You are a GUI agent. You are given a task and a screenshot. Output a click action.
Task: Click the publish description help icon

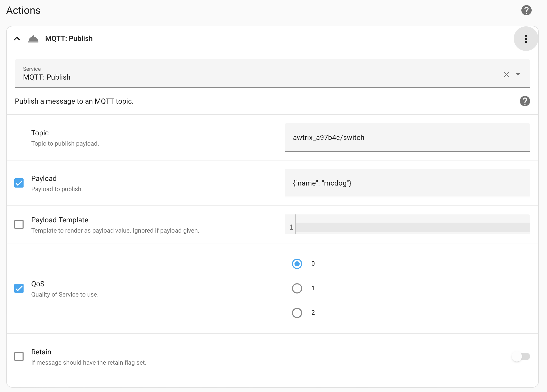[525, 101]
